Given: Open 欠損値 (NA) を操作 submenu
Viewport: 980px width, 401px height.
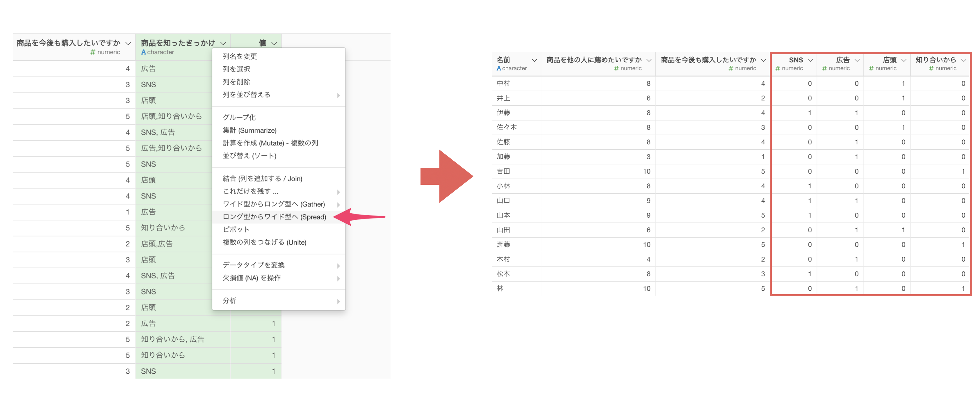Looking at the screenshot, I should coord(279,278).
